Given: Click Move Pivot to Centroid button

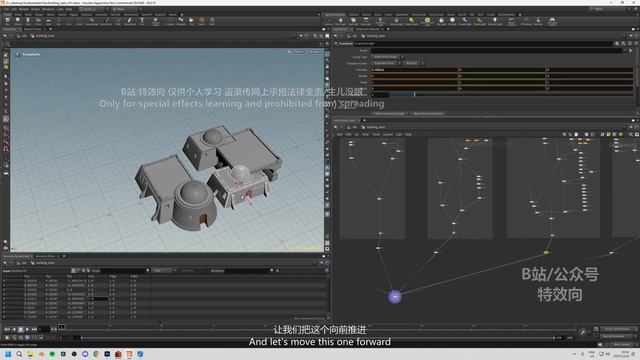Looking at the screenshot, I should (428, 113).
